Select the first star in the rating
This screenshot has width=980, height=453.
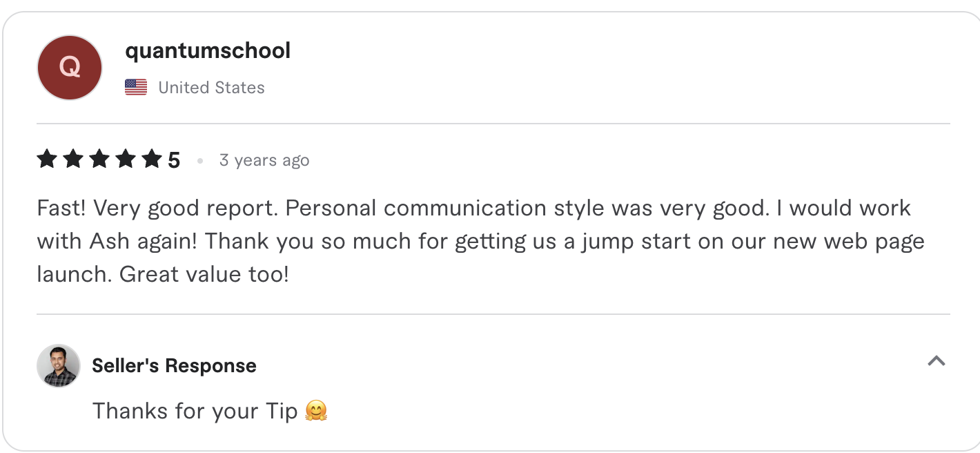[x=47, y=159]
